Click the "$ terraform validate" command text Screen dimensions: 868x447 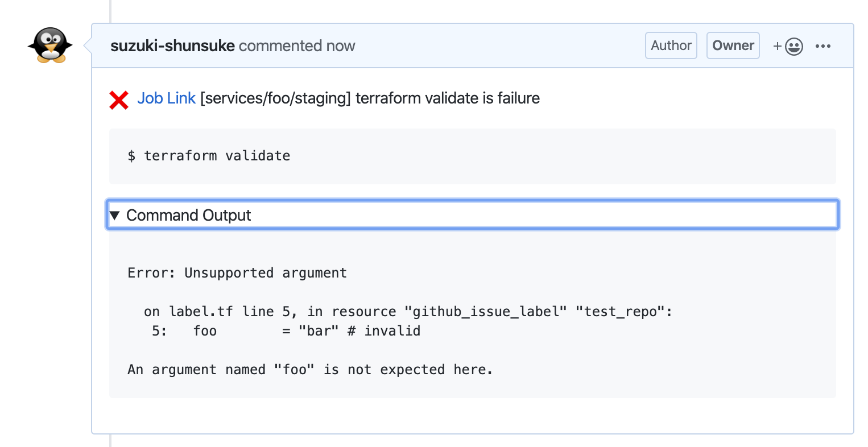pos(209,156)
